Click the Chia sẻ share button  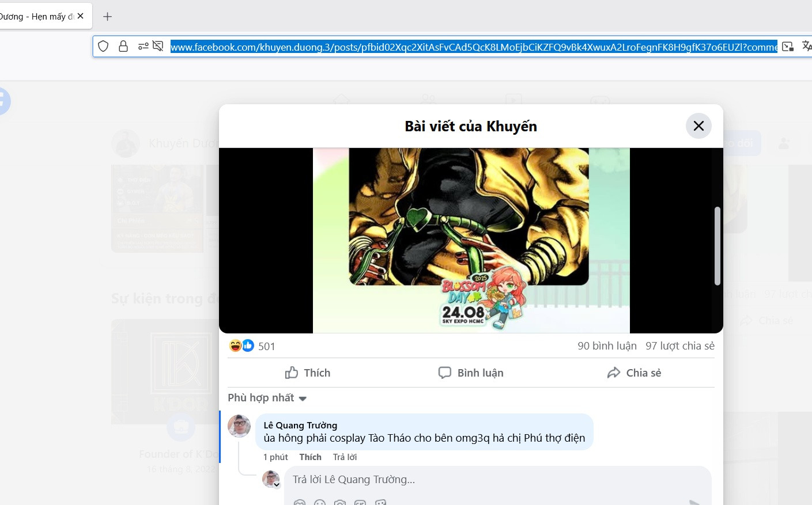(x=634, y=373)
